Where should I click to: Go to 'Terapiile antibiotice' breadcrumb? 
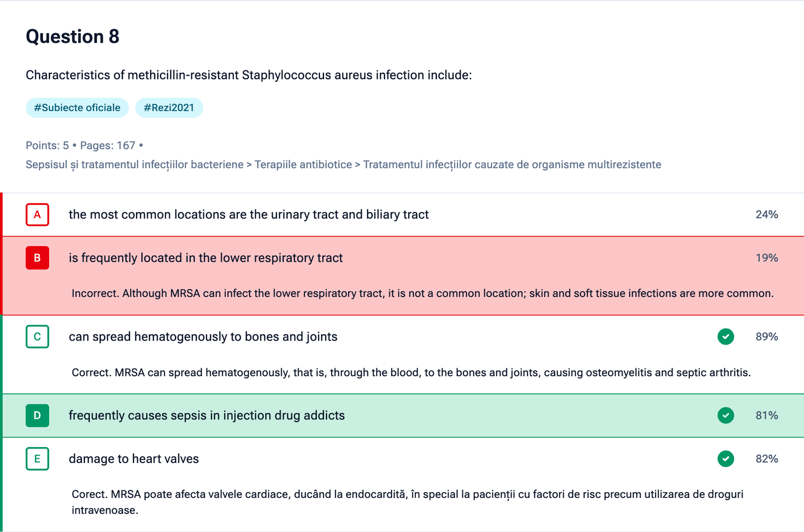coord(303,165)
